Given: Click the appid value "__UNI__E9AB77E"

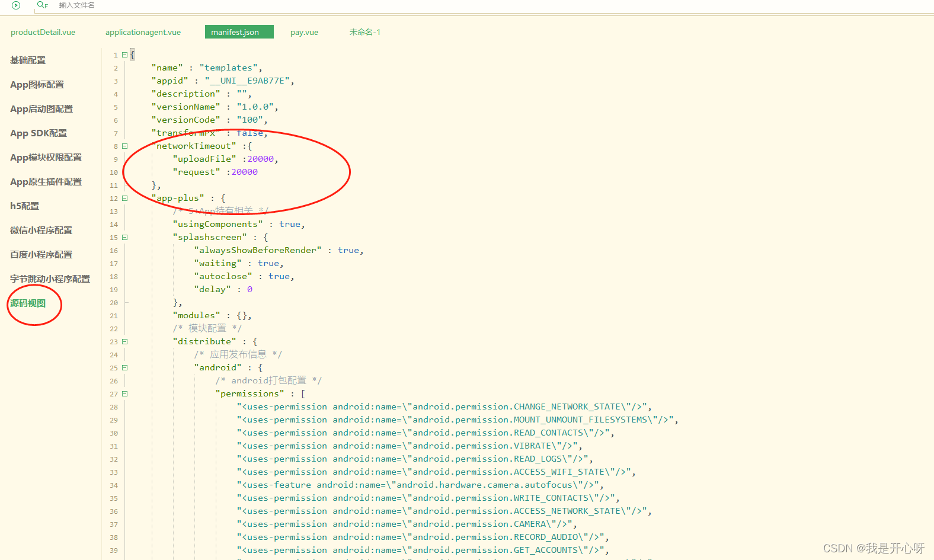Looking at the screenshot, I should coord(248,81).
